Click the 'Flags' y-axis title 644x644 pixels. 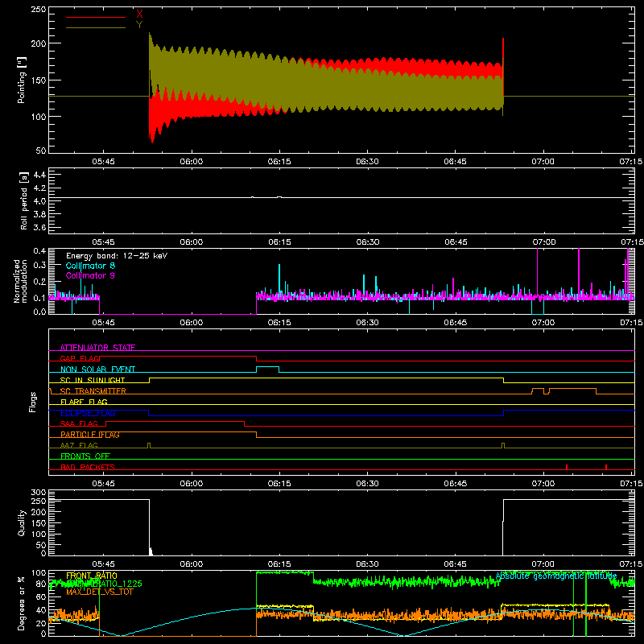32,402
